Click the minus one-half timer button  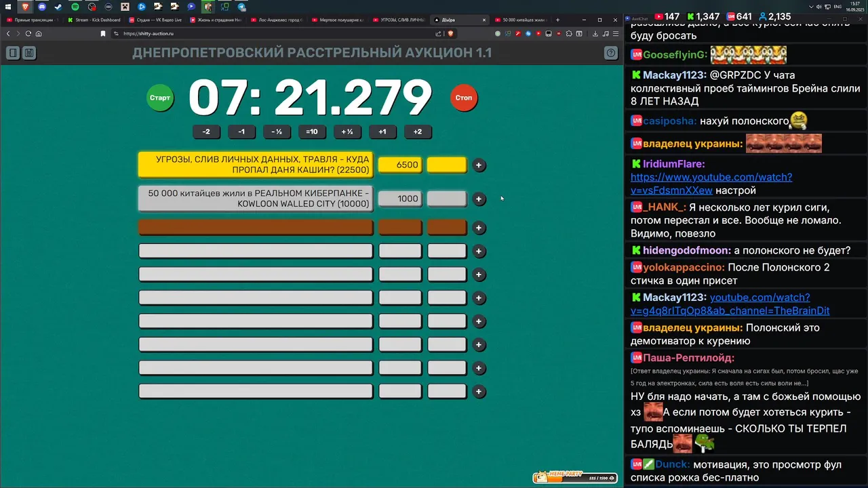277,131
